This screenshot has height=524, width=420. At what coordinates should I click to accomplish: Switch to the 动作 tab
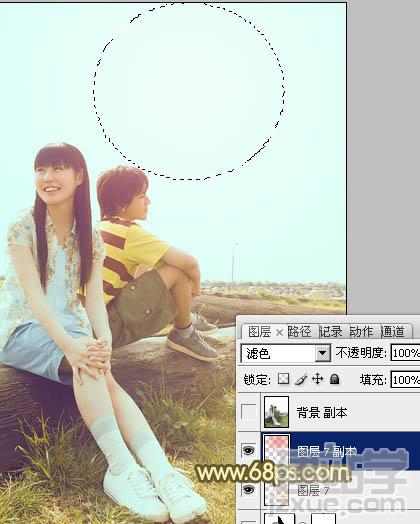[361, 332]
